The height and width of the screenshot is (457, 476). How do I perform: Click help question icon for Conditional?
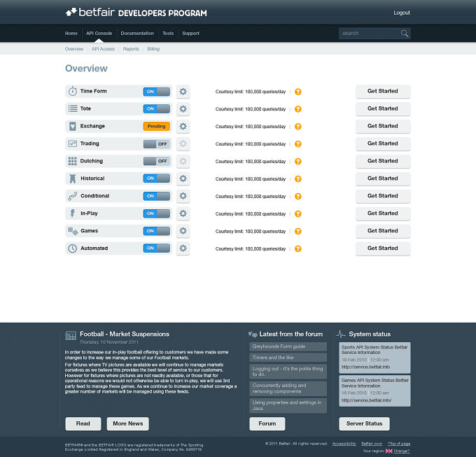tap(298, 197)
